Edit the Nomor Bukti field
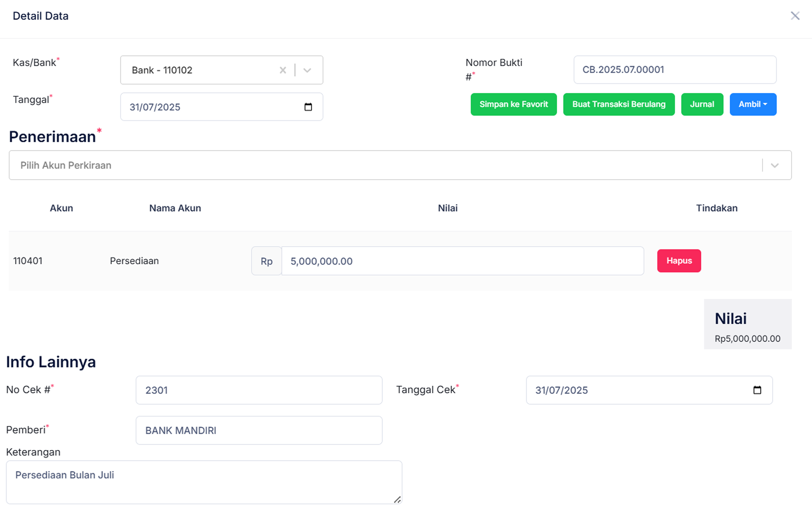This screenshot has width=812, height=506. [x=674, y=70]
